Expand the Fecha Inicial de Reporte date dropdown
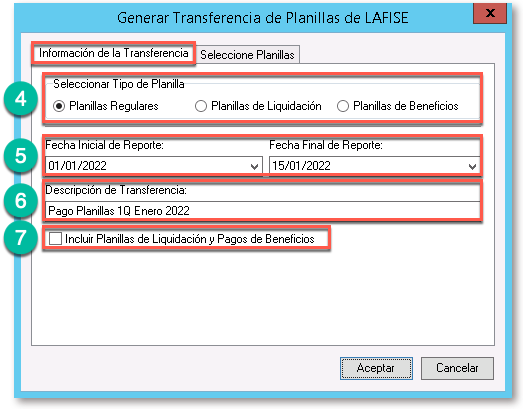Viewport: 523px width, 409px height. point(254,166)
